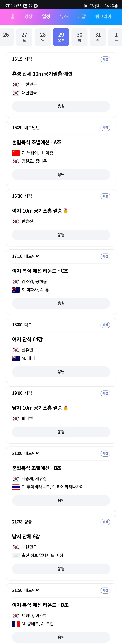The image size is (122, 644).
Task: Select date 30 화
Action: click(x=79, y=37)
